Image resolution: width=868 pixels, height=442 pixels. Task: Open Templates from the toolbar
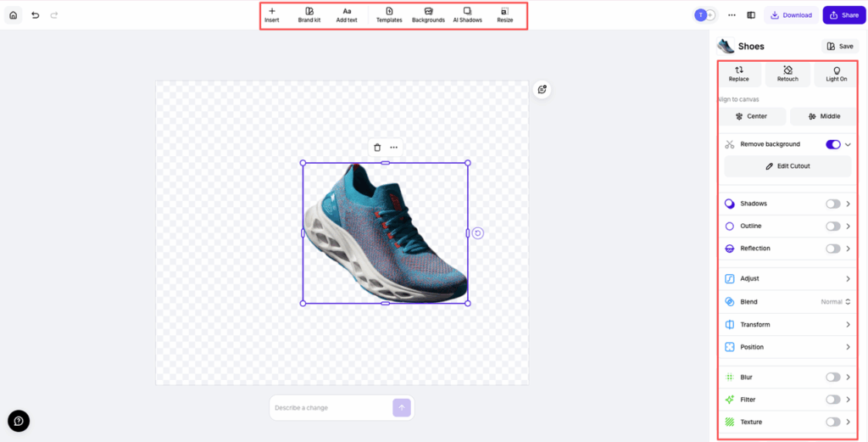pos(389,15)
